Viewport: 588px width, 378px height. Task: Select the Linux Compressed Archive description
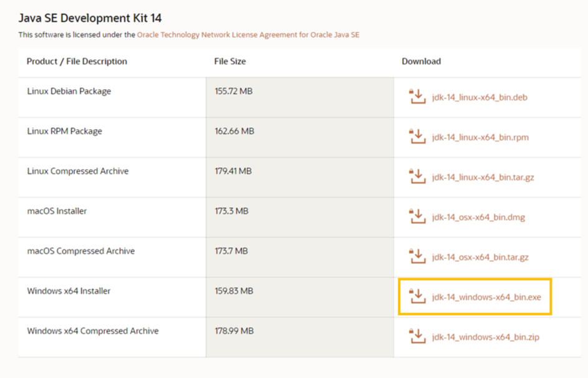click(x=77, y=171)
